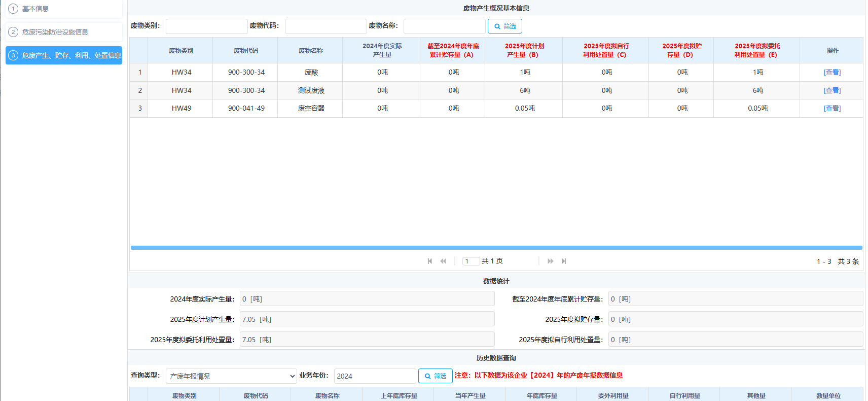Click [查看] link for 废酸 row
This screenshot has width=868, height=401.
pos(832,72)
